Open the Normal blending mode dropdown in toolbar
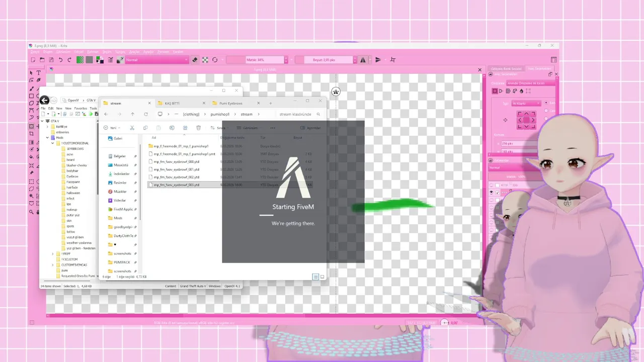Image resolution: width=644 pixels, height=362 pixels. (x=156, y=60)
